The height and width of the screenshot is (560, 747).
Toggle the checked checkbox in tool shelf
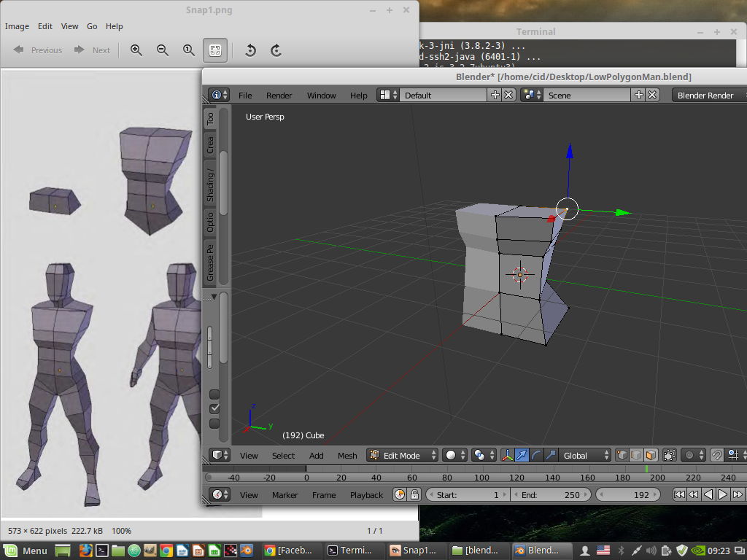pyautogui.click(x=214, y=408)
